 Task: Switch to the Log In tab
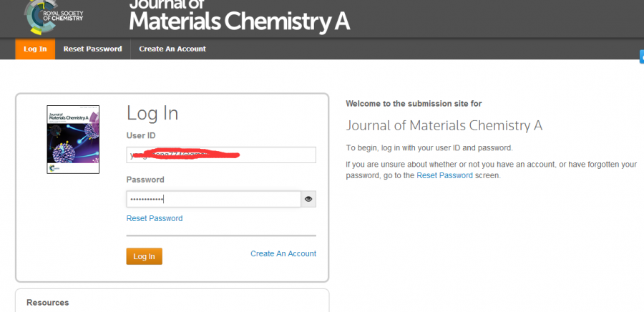coord(35,49)
